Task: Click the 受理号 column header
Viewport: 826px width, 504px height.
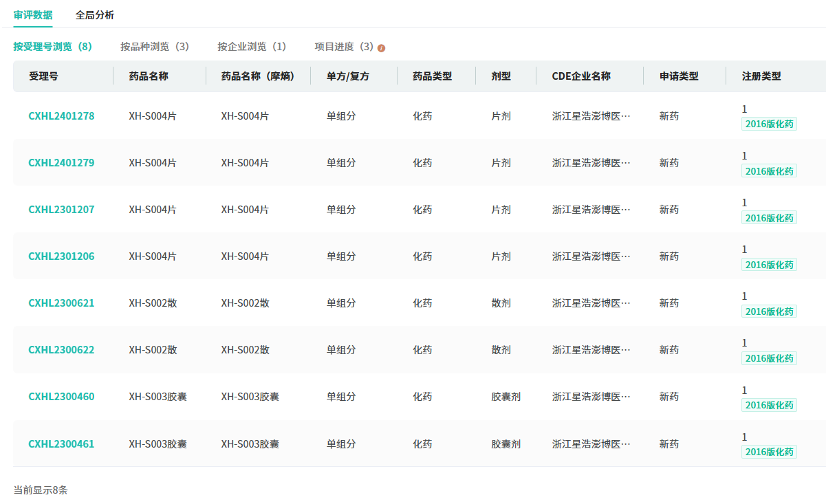Action: click(x=43, y=76)
